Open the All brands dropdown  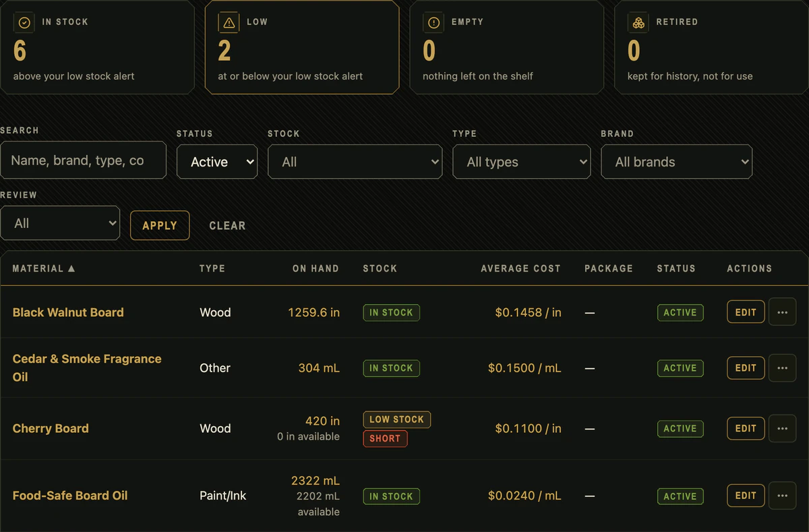[x=676, y=162]
